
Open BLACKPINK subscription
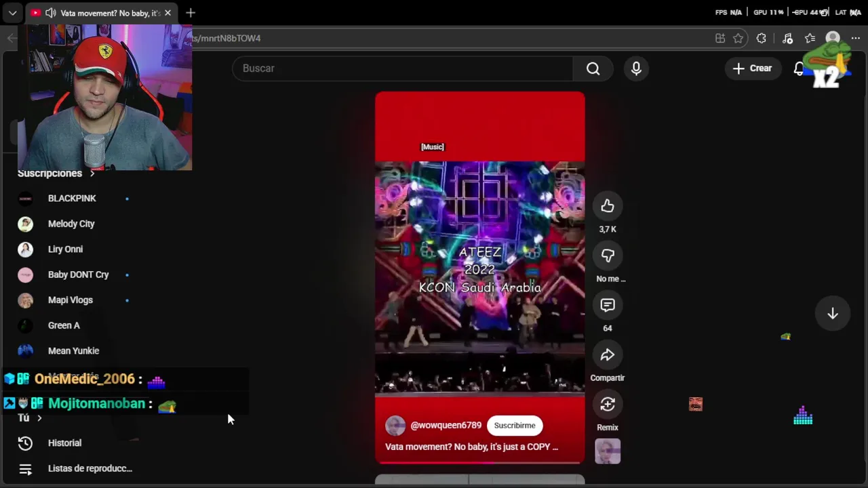73,199
